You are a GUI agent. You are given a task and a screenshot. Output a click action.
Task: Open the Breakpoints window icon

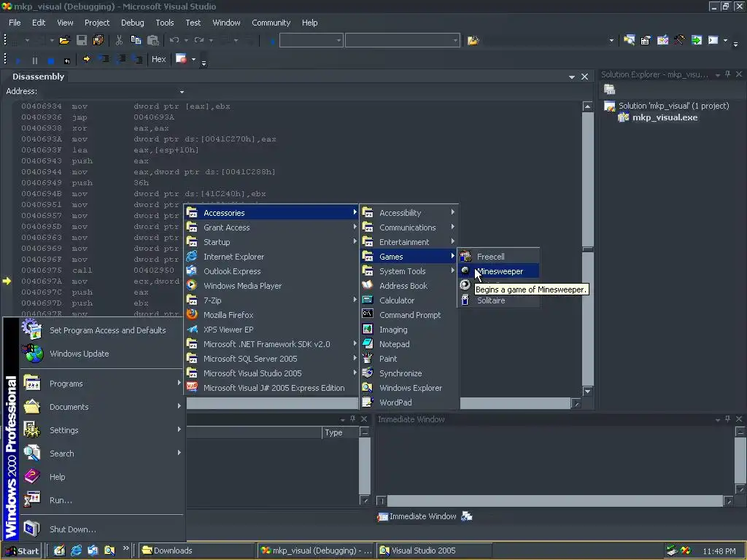[181, 59]
